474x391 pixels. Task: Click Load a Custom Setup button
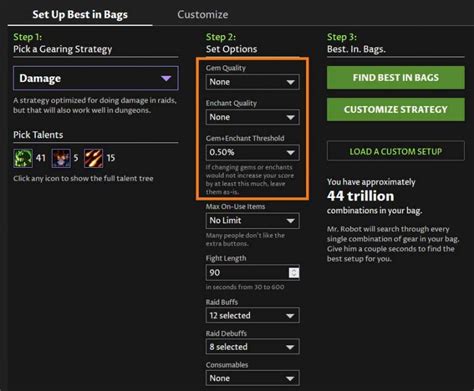tap(396, 151)
